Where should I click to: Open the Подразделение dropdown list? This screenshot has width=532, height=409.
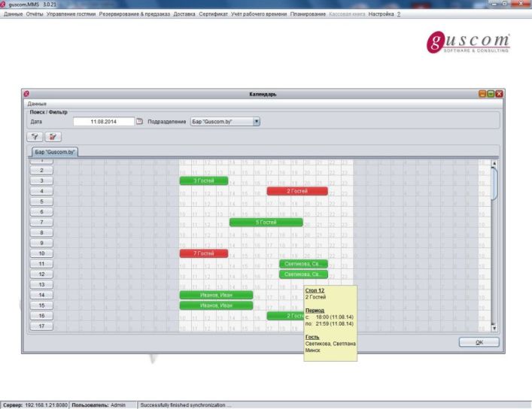[256, 120]
